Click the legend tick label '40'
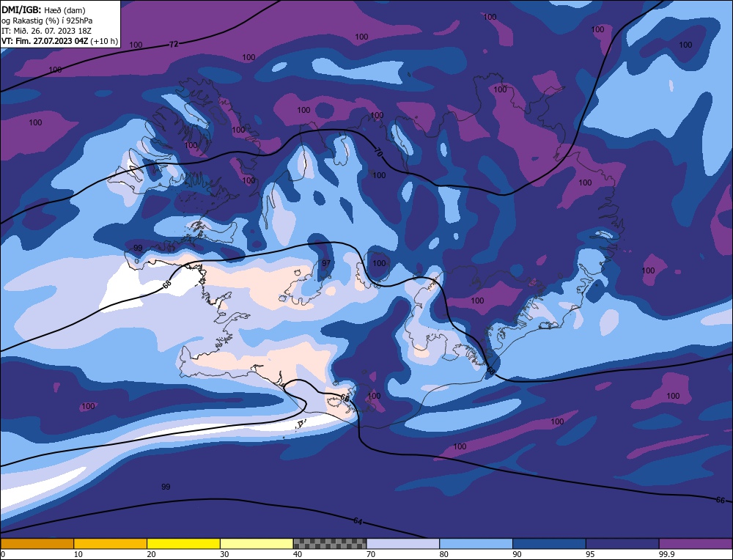The image size is (733, 560). (x=298, y=554)
